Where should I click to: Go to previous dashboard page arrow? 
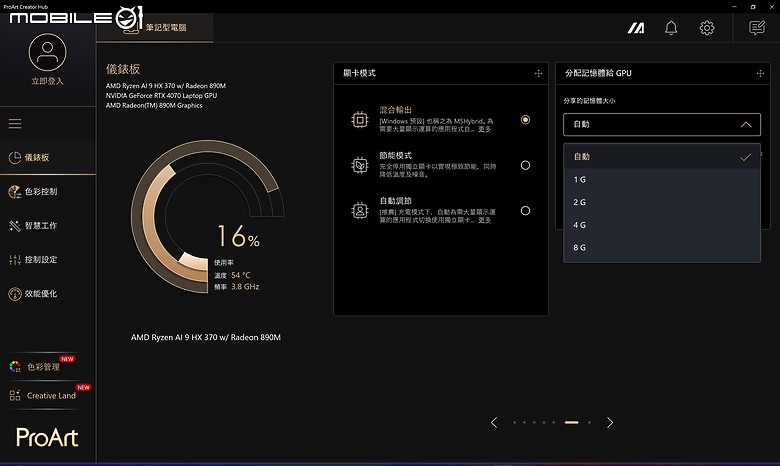click(494, 422)
